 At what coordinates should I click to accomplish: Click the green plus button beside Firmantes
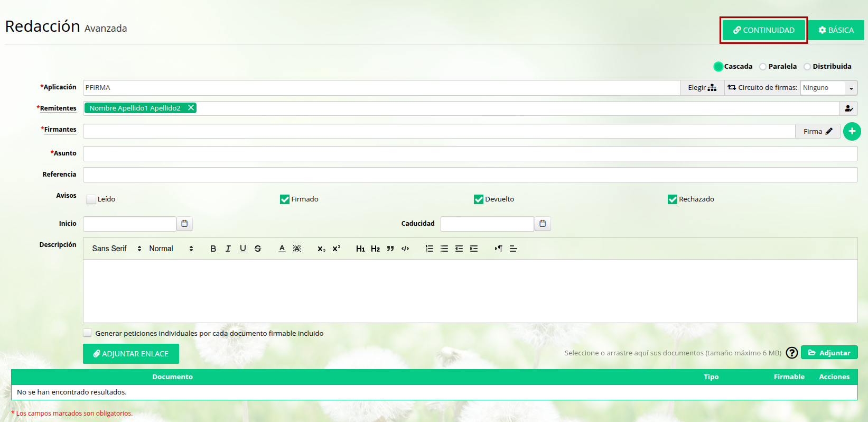(852, 131)
